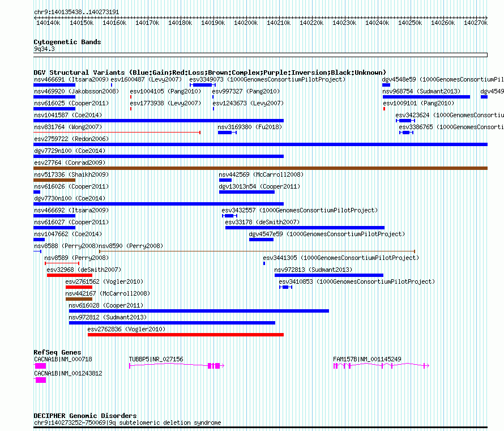Image resolution: width=504 pixels, height=431 pixels.
Task: Click esv3441305 variant label
Action: click(341, 258)
